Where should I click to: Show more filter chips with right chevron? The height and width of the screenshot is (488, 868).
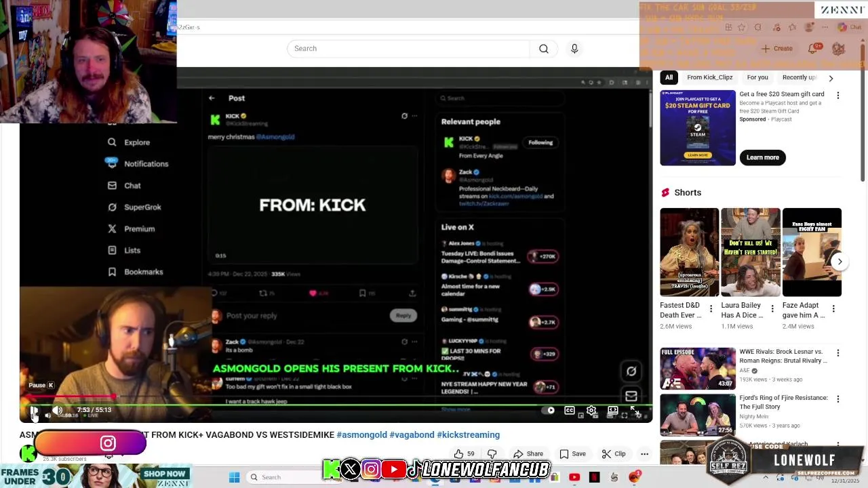coord(831,78)
